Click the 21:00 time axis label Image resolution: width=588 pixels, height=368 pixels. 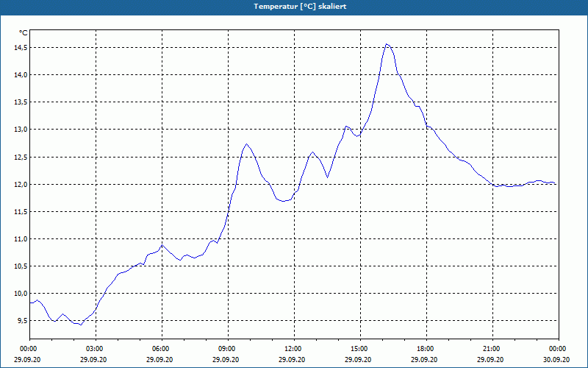pyautogui.click(x=492, y=349)
